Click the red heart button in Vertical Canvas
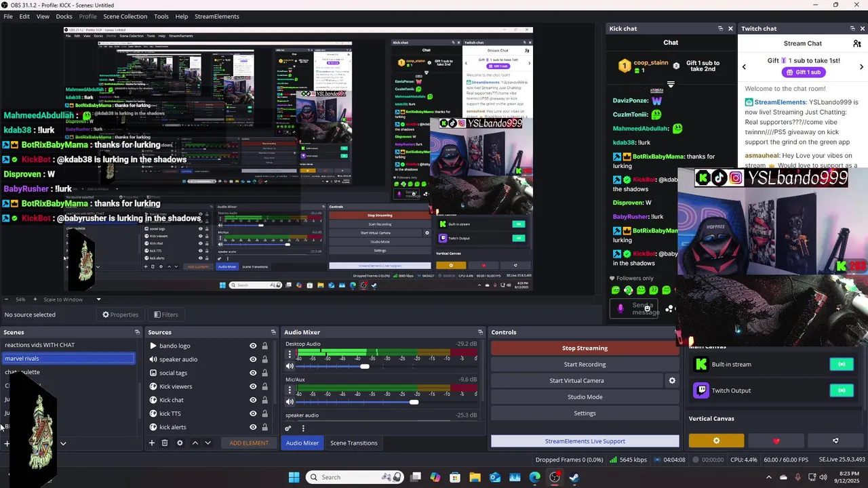868x488 pixels. point(776,441)
